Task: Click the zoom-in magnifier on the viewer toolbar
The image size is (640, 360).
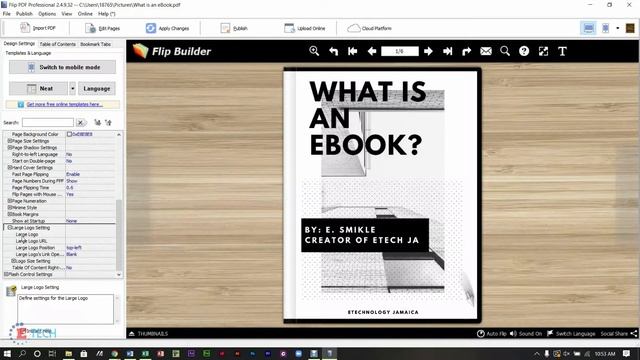Action: pyautogui.click(x=314, y=51)
